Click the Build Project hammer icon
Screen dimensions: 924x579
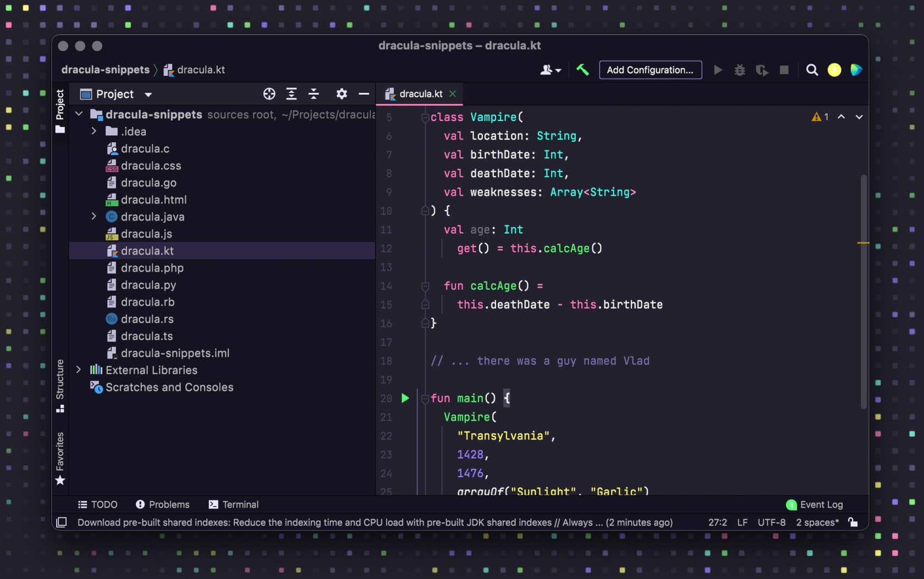pos(582,70)
